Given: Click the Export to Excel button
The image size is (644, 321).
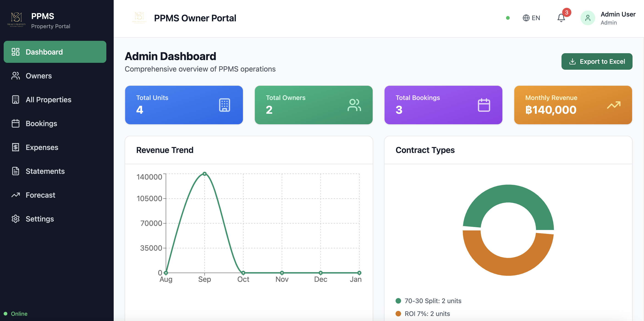Looking at the screenshot, I should (597, 61).
